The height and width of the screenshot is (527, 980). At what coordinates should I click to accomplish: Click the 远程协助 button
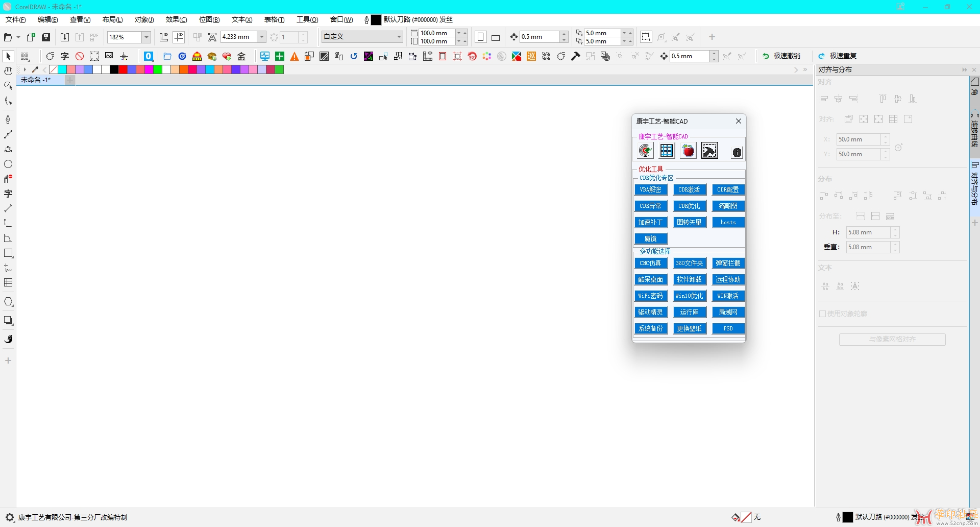point(728,279)
